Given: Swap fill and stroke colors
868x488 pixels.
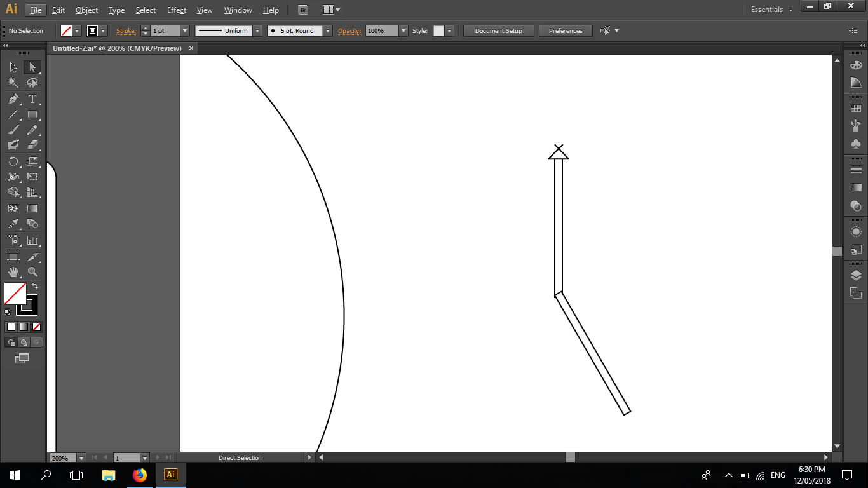Looking at the screenshot, I should [x=35, y=287].
